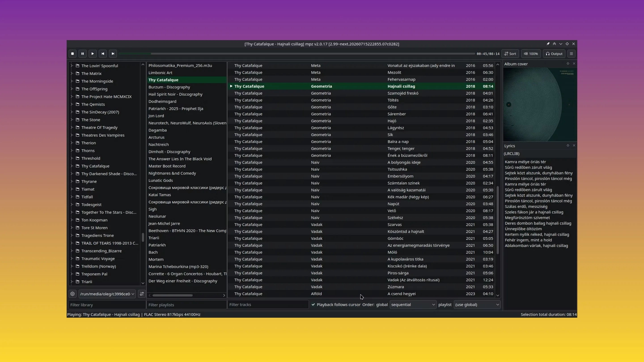Open the Dodheimsgard playlist
The width and height of the screenshot is (644, 362).
click(187, 101)
